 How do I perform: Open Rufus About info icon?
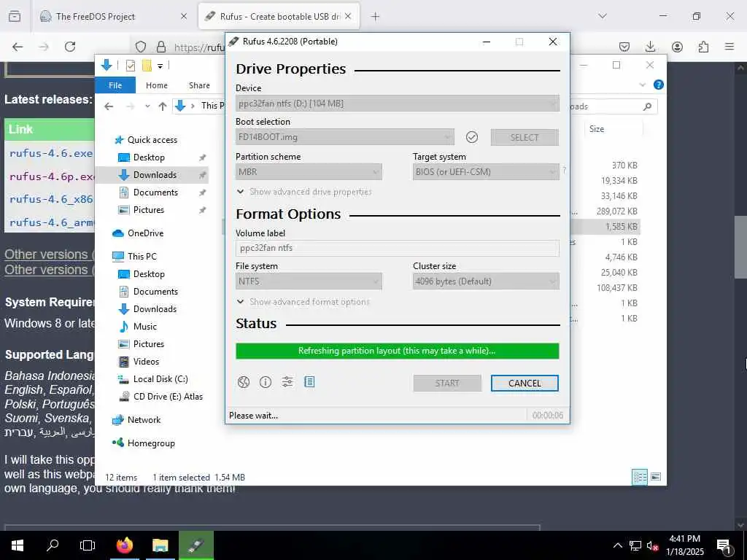point(266,382)
